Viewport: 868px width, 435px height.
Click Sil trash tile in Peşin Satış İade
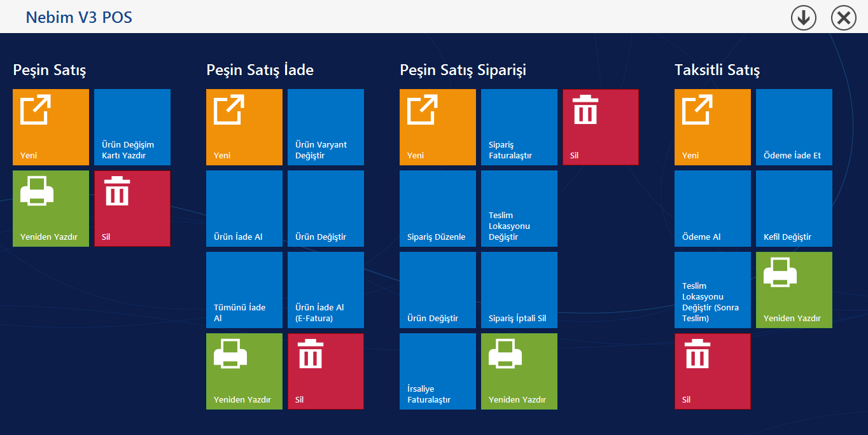pyautogui.click(x=326, y=371)
